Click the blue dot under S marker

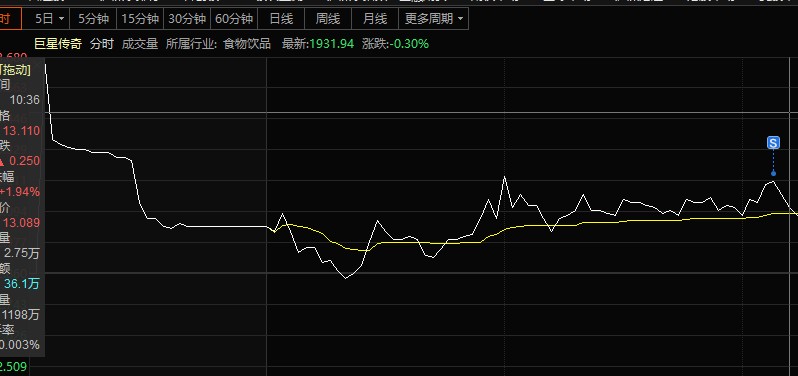click(773, 173)
